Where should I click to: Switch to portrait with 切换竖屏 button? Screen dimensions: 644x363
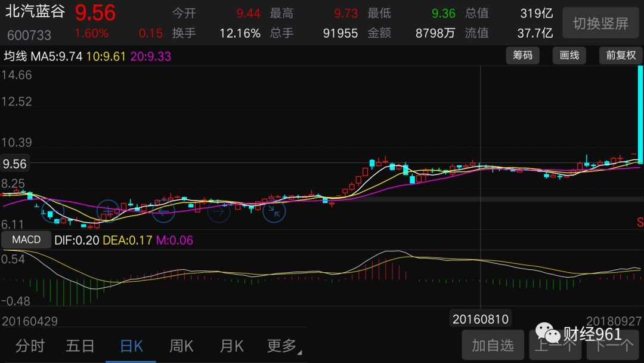click(x=600, y=23)
